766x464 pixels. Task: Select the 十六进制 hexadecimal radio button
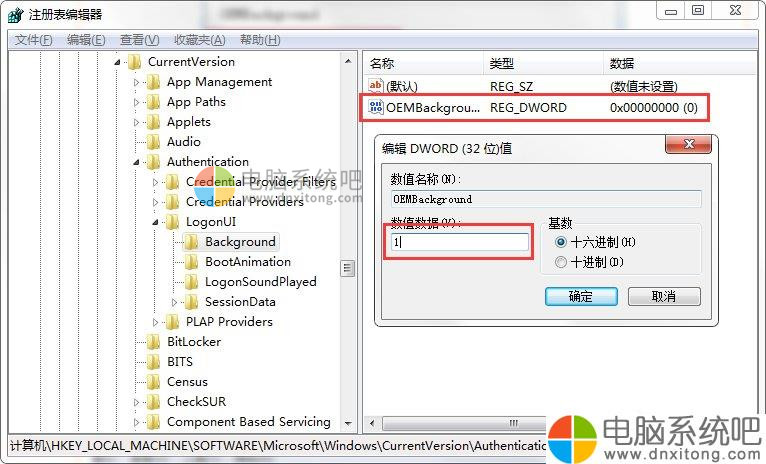(x=561, y=242)
